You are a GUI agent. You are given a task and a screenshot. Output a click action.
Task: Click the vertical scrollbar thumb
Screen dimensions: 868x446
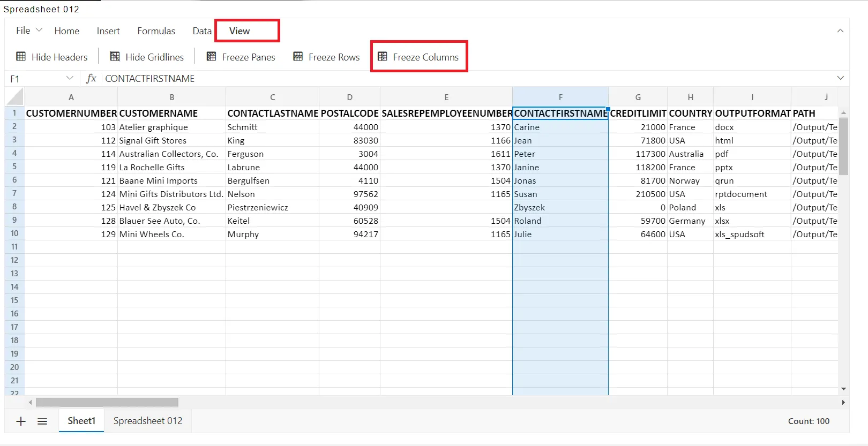(x=843, y=146)
